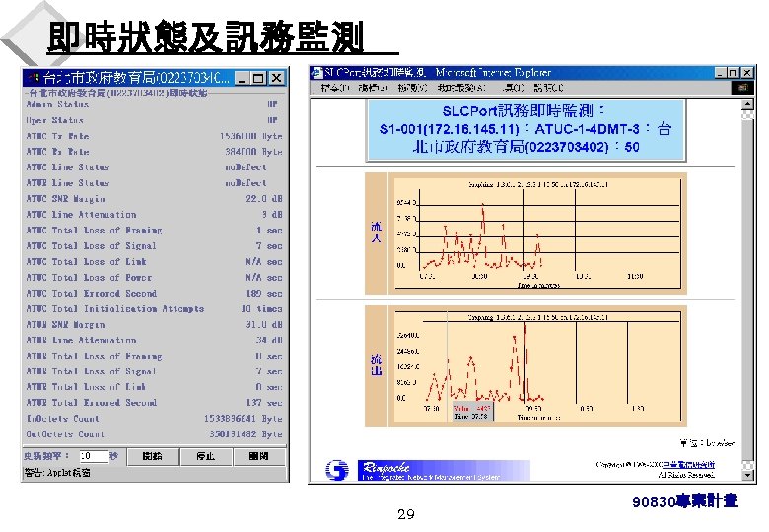The image size is (769, 532).
Task: Open the 檔案 menu in Internet Explorer
Action: 335,88
